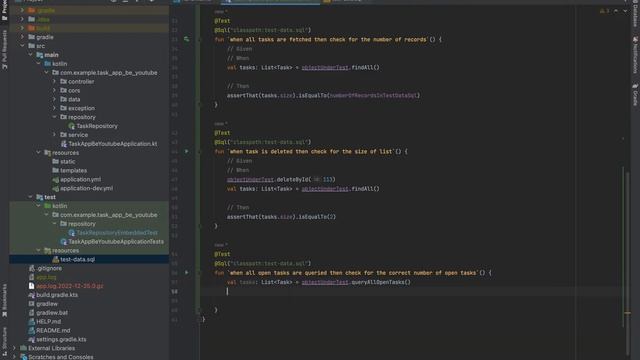640x360 pixels.
Task: Click the README.md file icon
Action: click(x=31, y=330)
